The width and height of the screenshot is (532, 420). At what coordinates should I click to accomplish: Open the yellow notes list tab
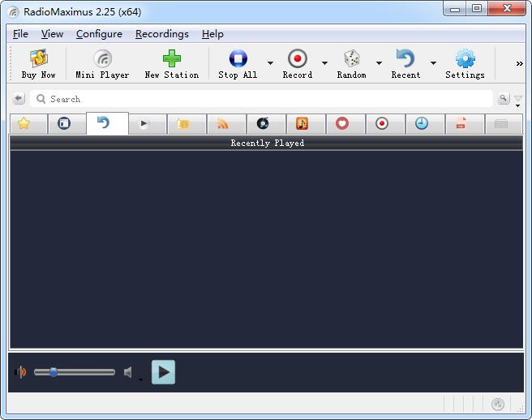187,124
